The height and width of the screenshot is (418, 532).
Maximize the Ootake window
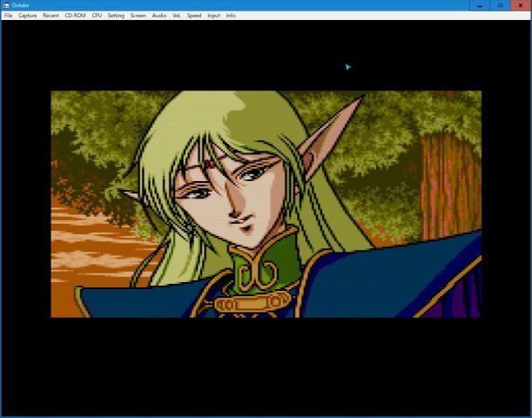coord(500,5)
